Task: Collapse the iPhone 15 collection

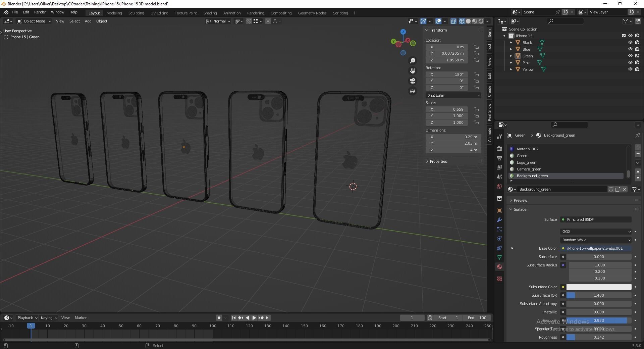Action: point(504,36)
